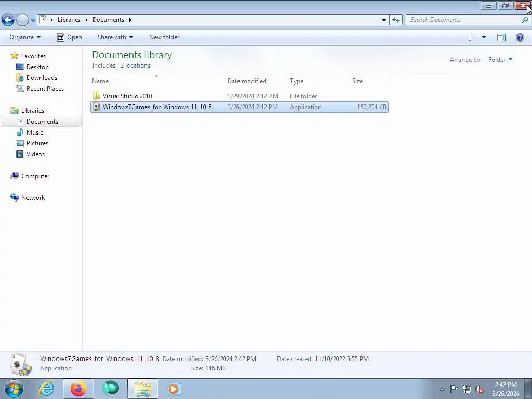Expand the arrow after Documents breadcrumb
The image size is (532, 399).
(130, 20)
